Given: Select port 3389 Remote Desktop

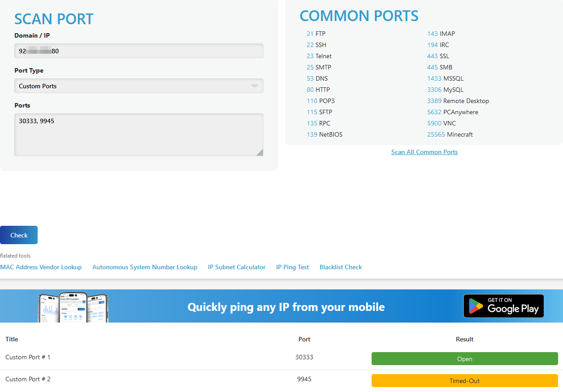Looking at the screenshot, I should [x=458, y=101].
